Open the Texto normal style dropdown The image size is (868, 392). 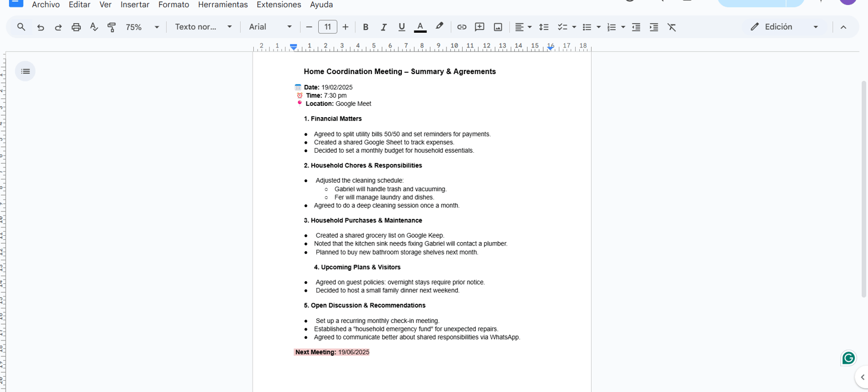pyautogui.click(x=203, y=27)
